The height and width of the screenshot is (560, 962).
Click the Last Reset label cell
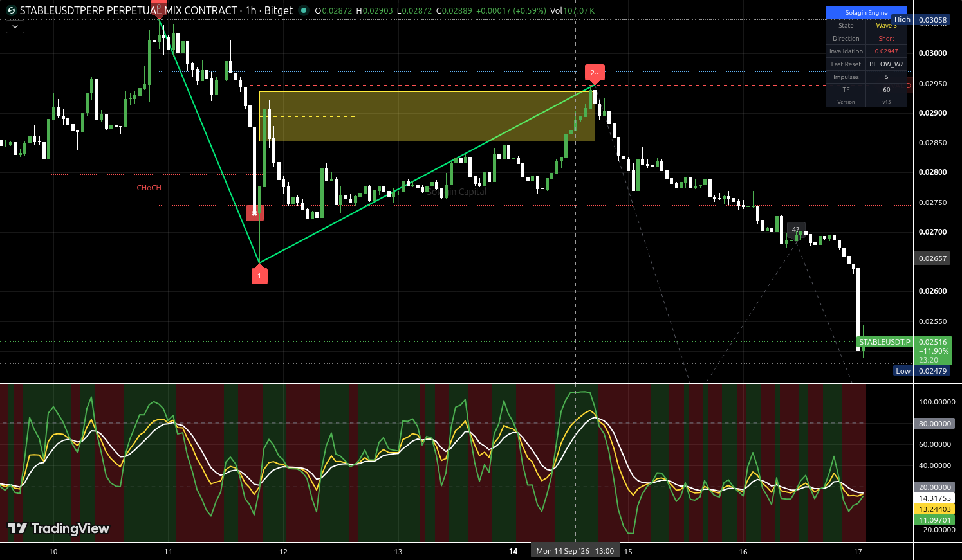(846, 64)
